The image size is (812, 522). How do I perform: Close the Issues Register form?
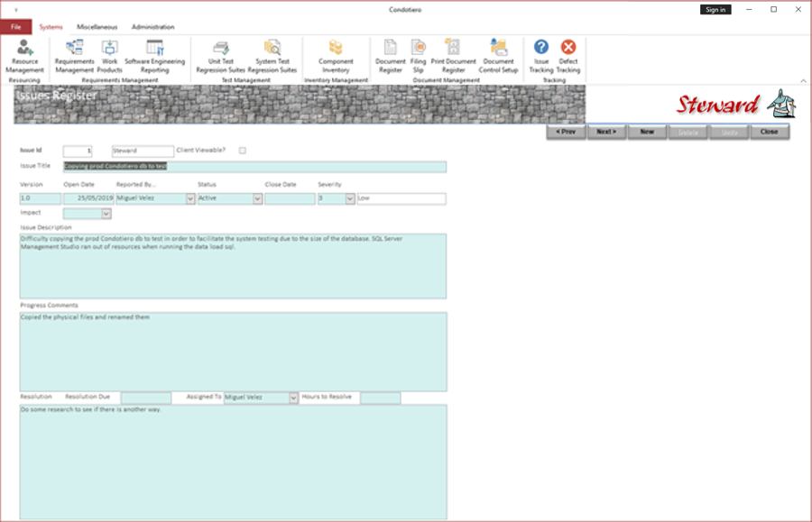[x=770, y=132]
